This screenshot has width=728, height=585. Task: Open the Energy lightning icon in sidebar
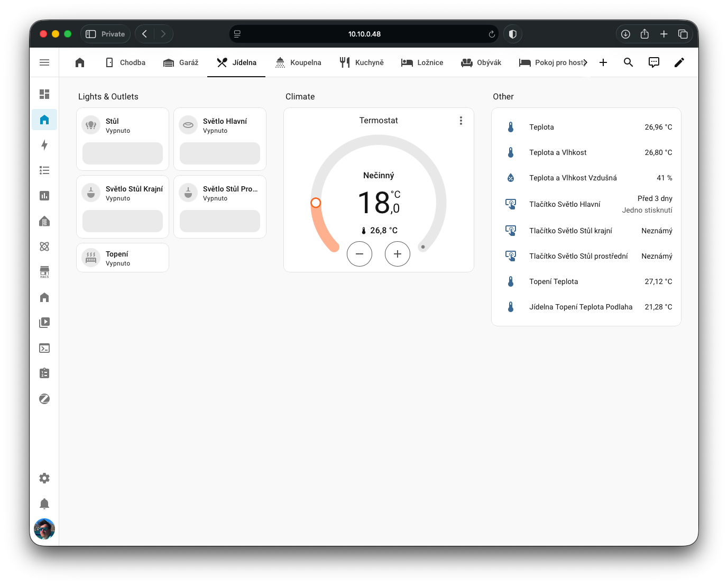(44, 145)
